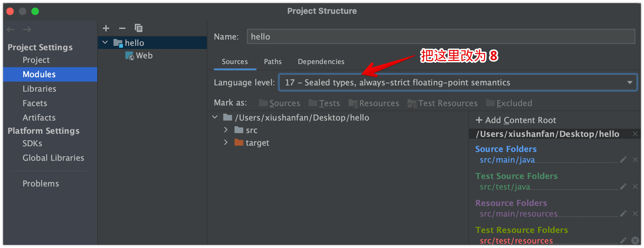644x248 pixels.
Task: Click Add Content Root
Action: point(516,120)
